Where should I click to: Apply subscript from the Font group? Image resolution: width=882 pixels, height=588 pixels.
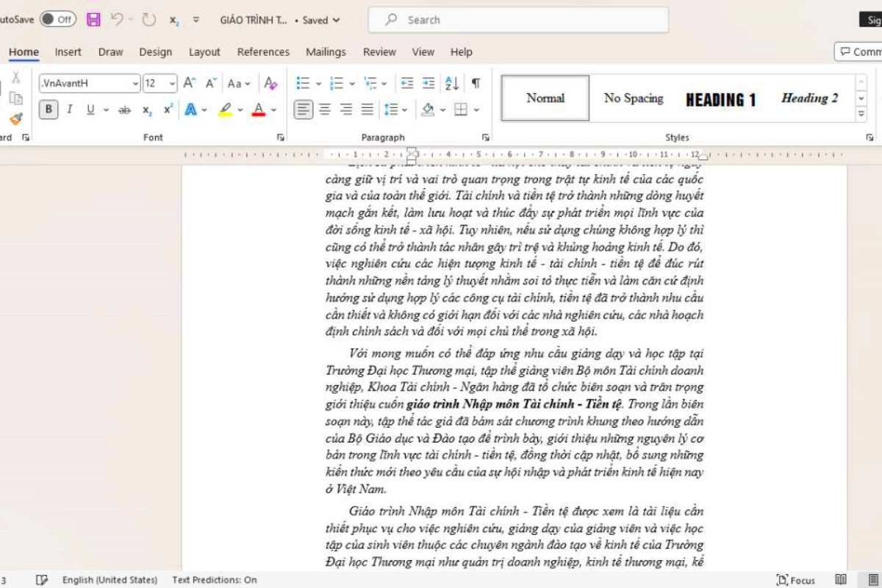147,110
